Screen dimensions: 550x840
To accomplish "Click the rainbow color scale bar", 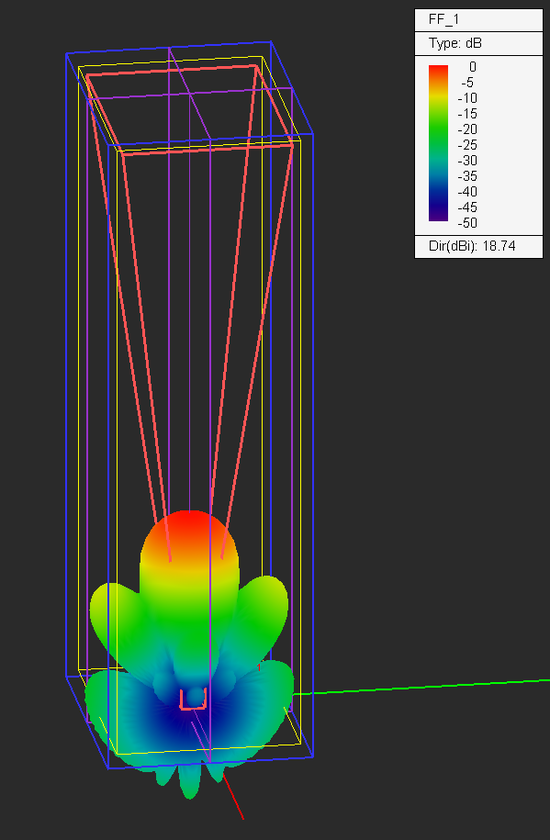I will coord(438,143).
